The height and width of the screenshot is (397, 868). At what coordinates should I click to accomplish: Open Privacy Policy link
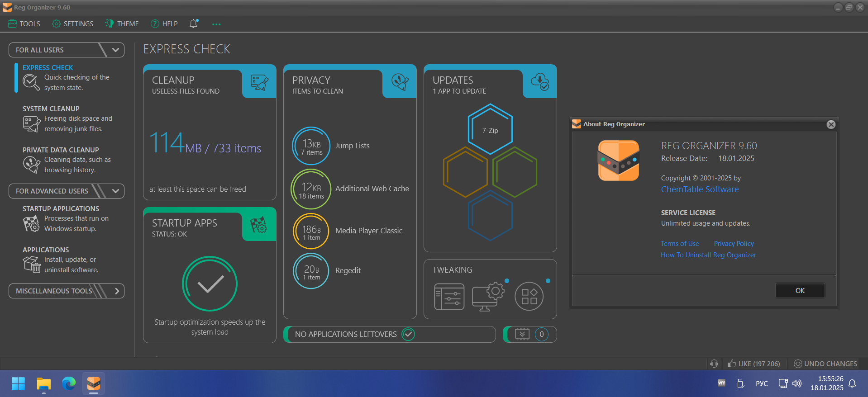(734, 244)
